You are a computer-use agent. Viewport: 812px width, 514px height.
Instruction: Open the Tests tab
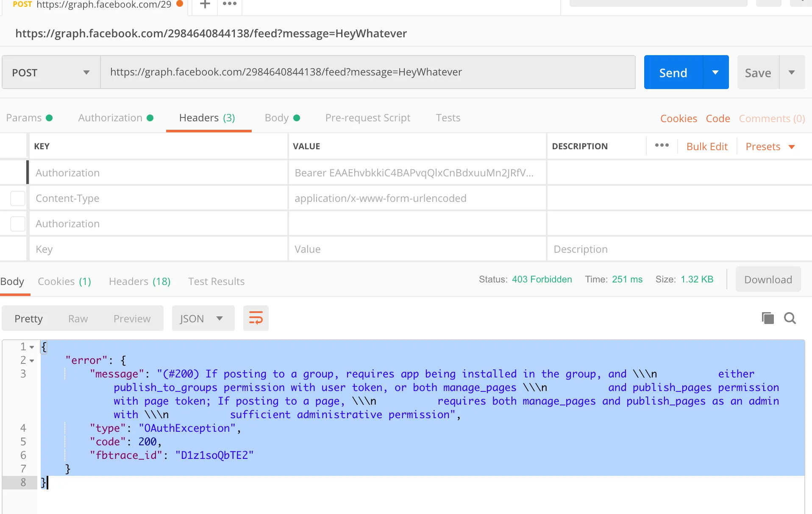(448, 118)
